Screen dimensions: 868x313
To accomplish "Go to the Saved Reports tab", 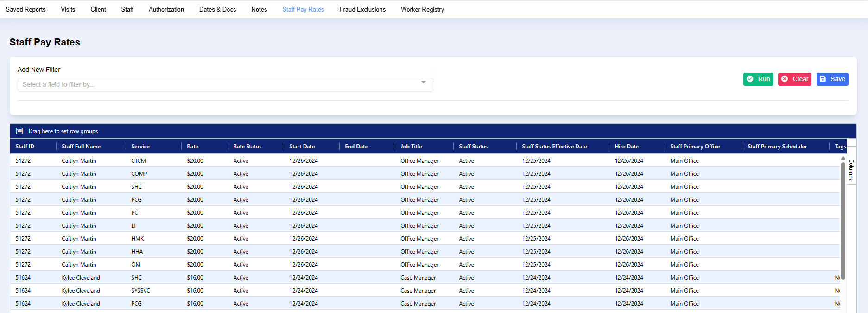I will [x=25, y=9].
